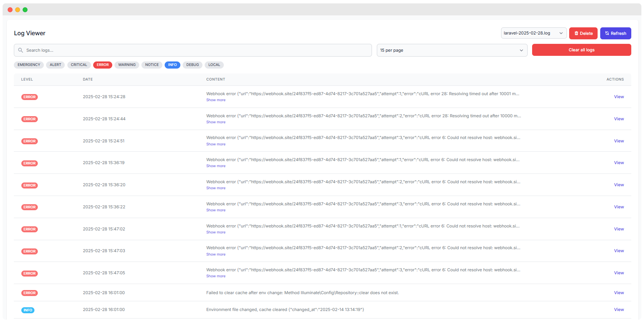Click the date 2025-02-28 15:36:22

[104, 207]
